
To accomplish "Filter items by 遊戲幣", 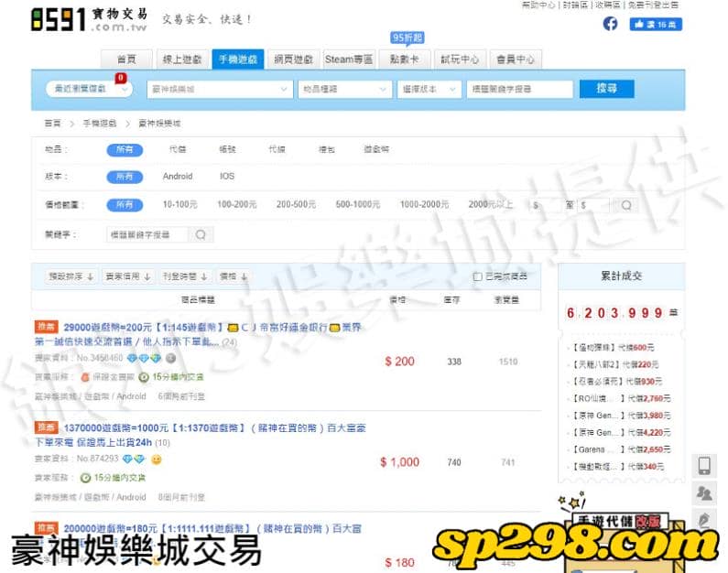I will click(376, 149).
